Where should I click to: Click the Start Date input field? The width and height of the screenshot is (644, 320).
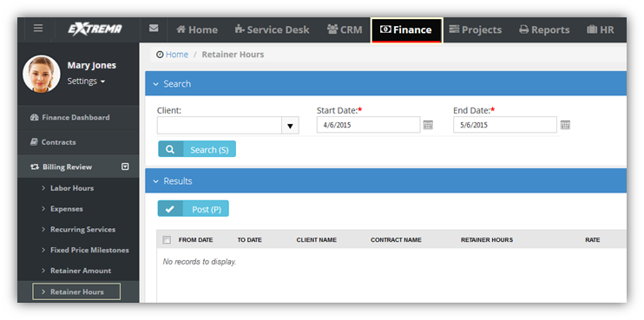click(368, 125)
